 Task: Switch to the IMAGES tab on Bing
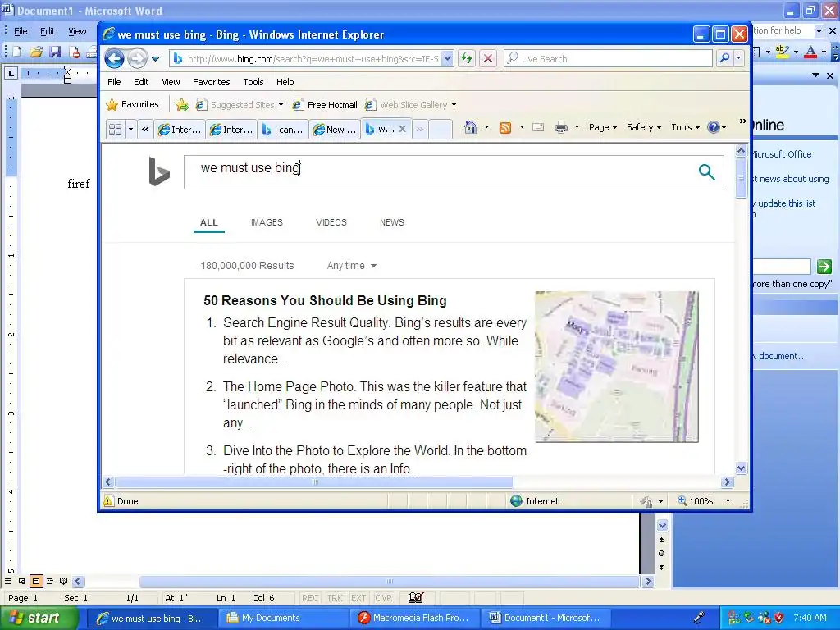pyautogui.click(x=267, y=222)
